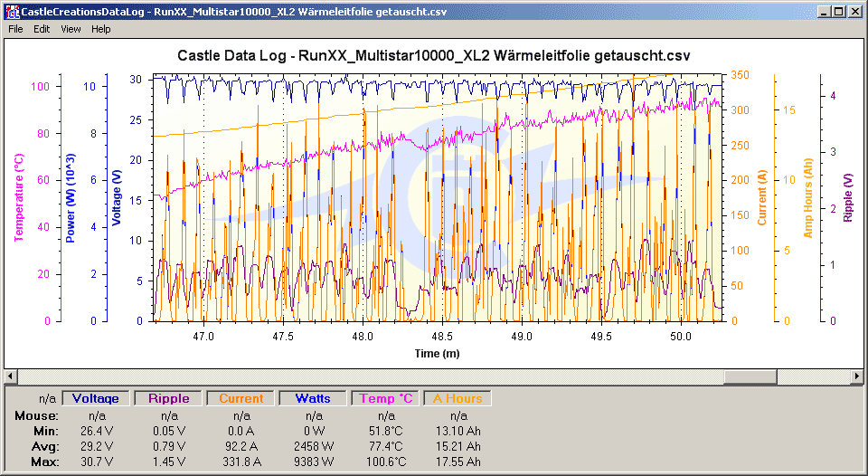Click the Power (W) (10^3) axis label
The image size is (868, 476).
click(x=71, y=198)
